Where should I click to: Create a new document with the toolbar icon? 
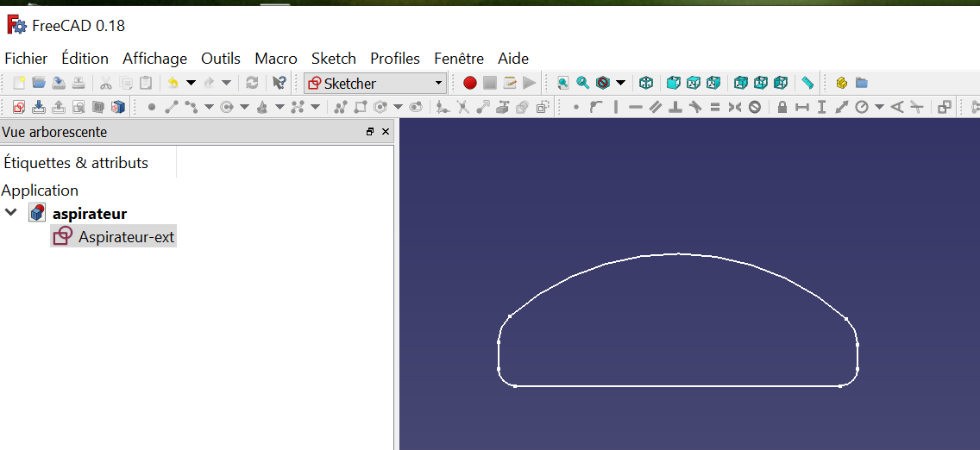[19, 83]
